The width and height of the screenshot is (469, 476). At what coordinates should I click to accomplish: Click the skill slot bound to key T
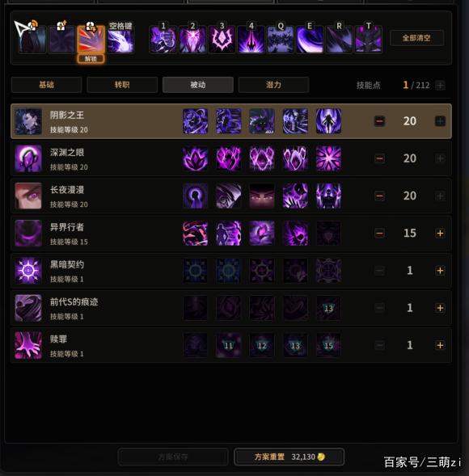(369, 40)
